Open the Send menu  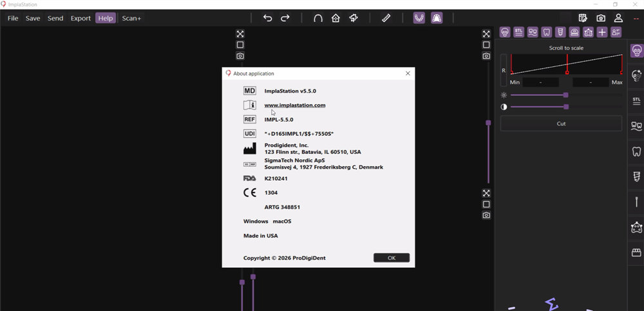tap(55, 18)
